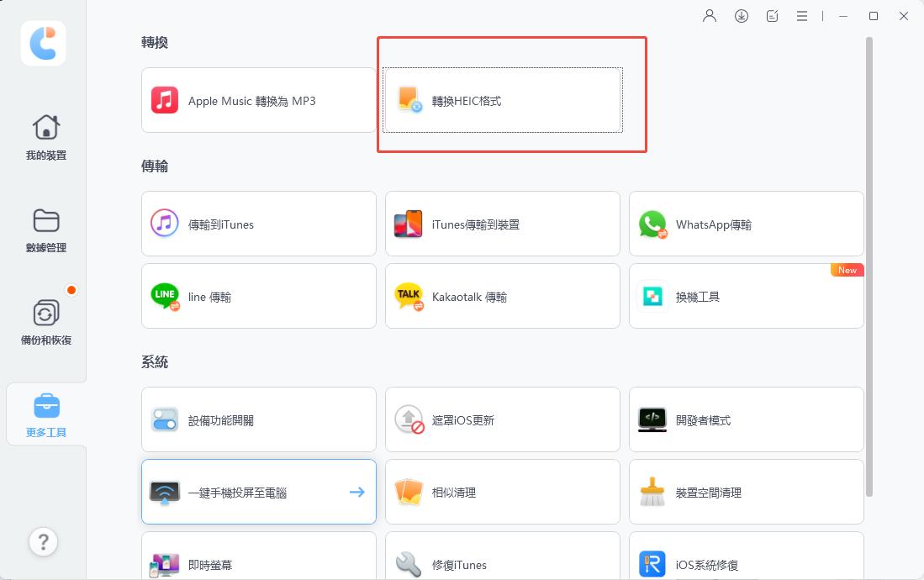Open the 傳輸到iTunes tool
Image resolution: width=924 pixels, height=580 pixels.
259,224
